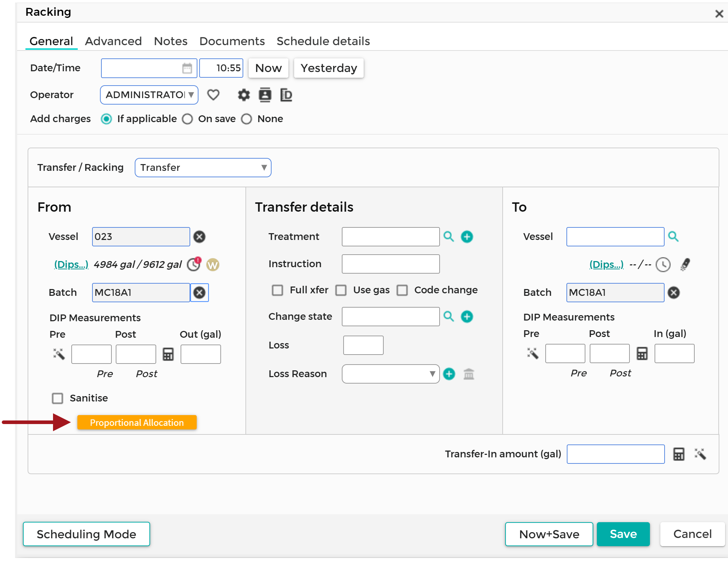
Task: Click the In (gal) input field
Action: click(674, 353)
